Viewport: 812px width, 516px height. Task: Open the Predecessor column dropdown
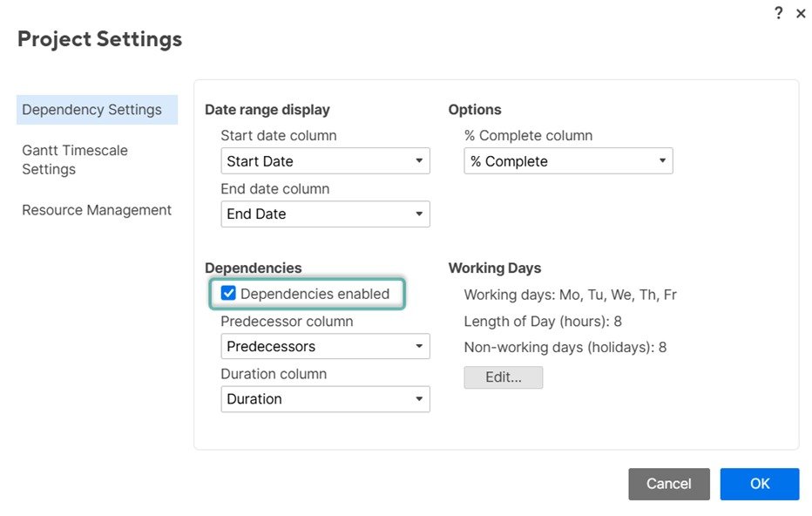pos(325,346)
